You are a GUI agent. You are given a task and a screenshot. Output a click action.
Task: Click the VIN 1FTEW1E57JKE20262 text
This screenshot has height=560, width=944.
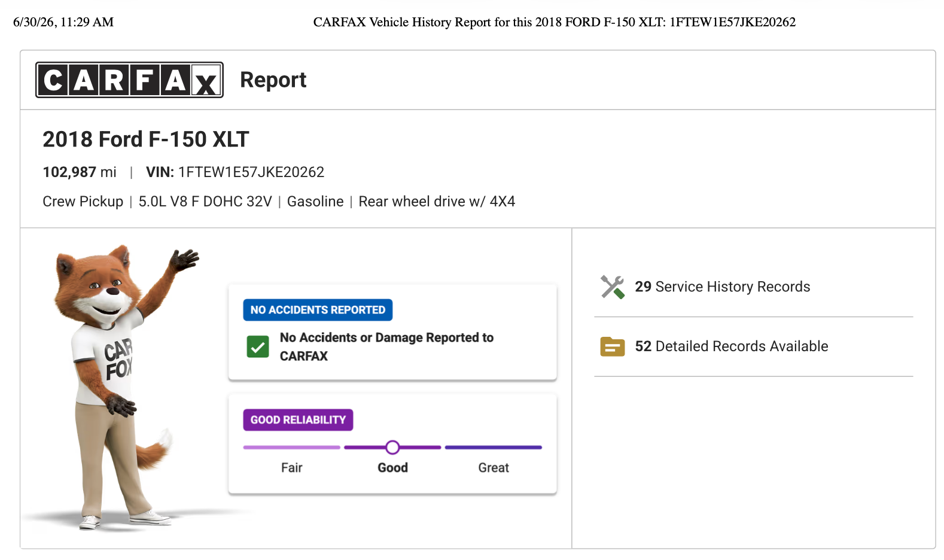coord(235,172)
